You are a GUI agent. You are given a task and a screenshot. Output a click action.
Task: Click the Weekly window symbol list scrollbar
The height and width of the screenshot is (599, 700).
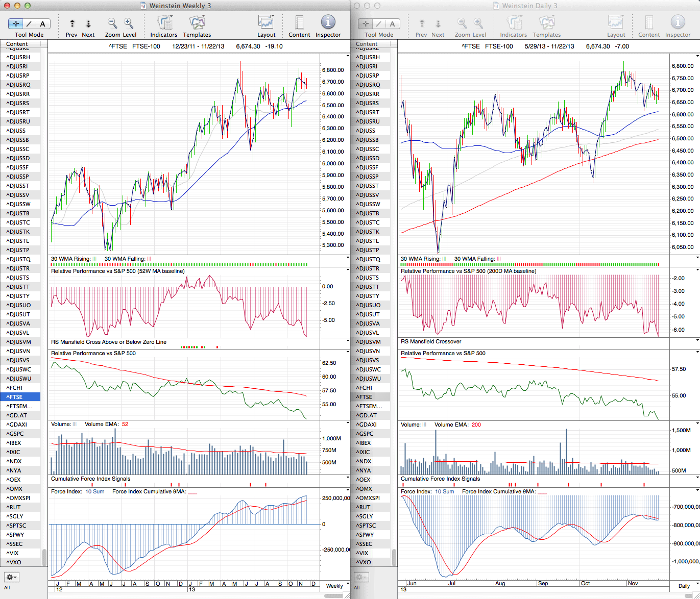pos(44,557)
